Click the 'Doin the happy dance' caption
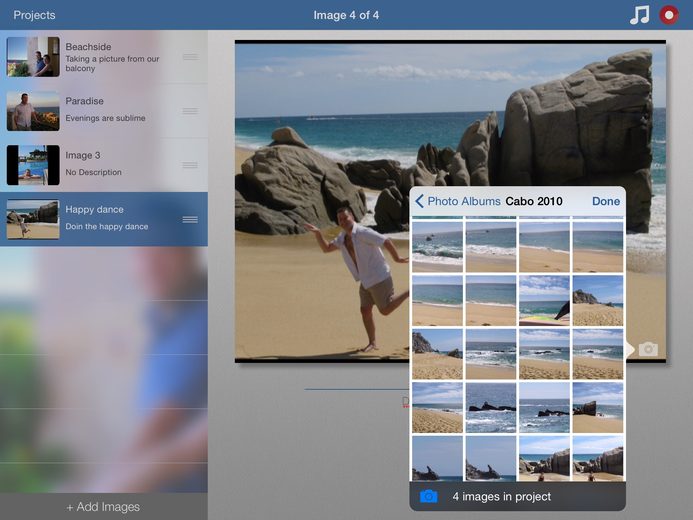This screenshot has width=693, height=520. tap(107, 226)
